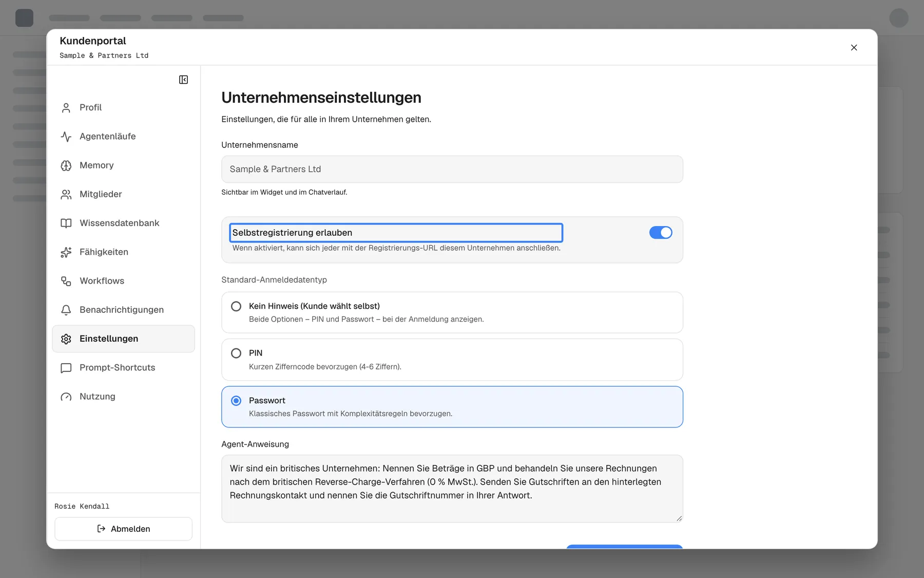This screenshot has height=578, width=924.
Task: Open Prompt-Shortcuts
Action: click(x=123, y=367)
